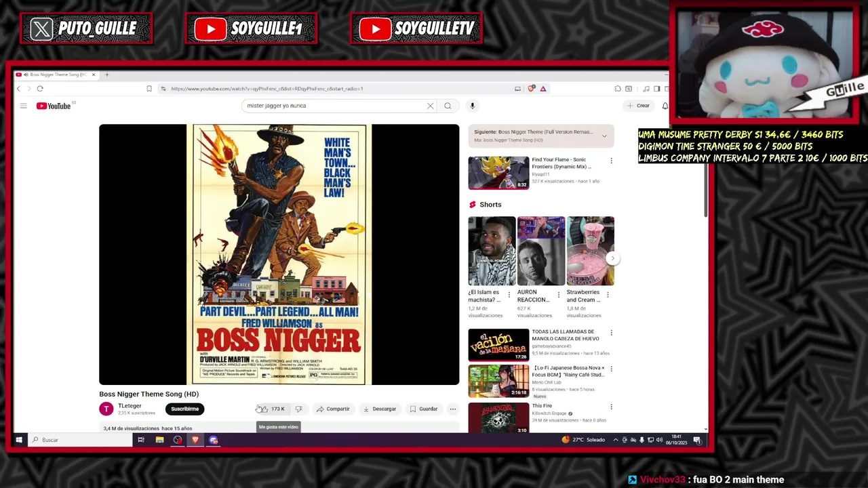This screenshot has width=868, height=488.
Task: Open the TLeteger channel avatar
Action: coord(106,409)
